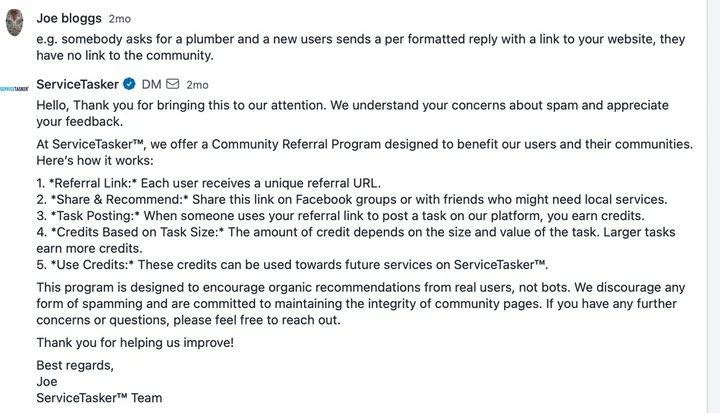Click the 2mo timestamp on ServiceTasker's reply
This screenshot has height=413, width=720.
[x=197, y=84]
